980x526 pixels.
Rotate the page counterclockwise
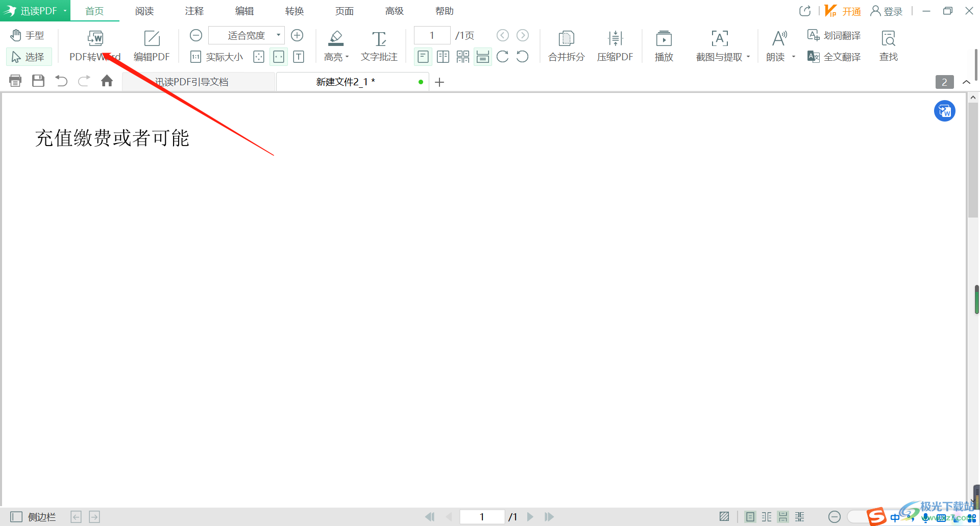pos(523,57)
